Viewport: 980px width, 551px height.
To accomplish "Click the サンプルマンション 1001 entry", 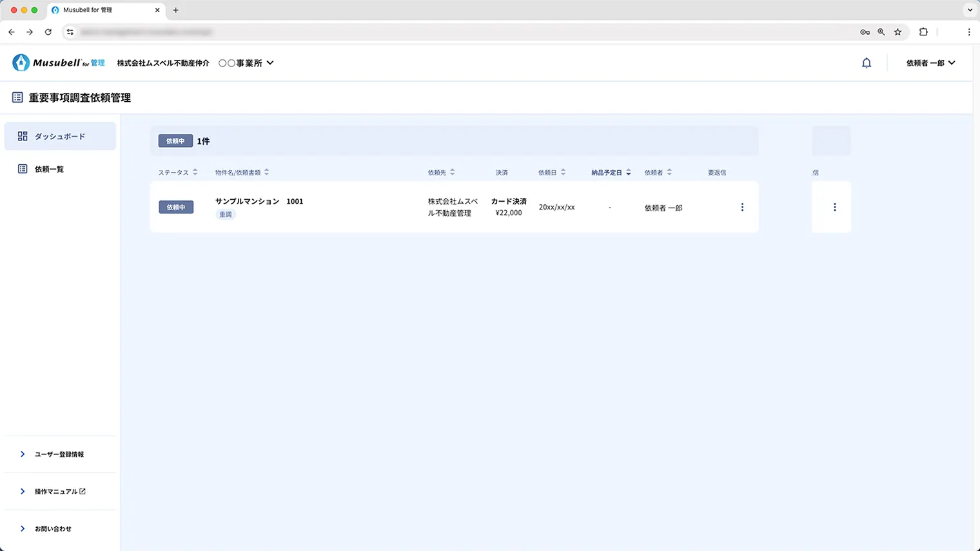I will [x=259, y=201].
